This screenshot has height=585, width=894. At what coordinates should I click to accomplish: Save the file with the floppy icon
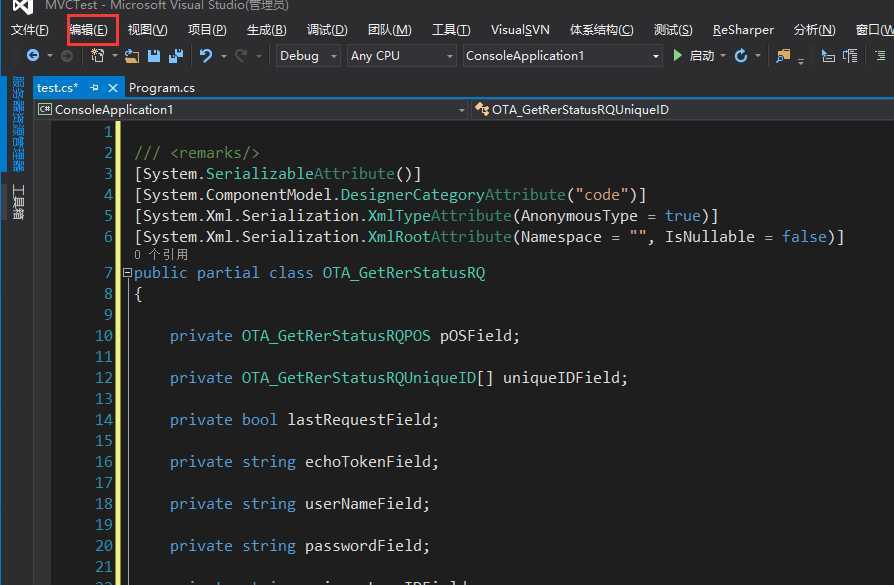coord(154,56)
